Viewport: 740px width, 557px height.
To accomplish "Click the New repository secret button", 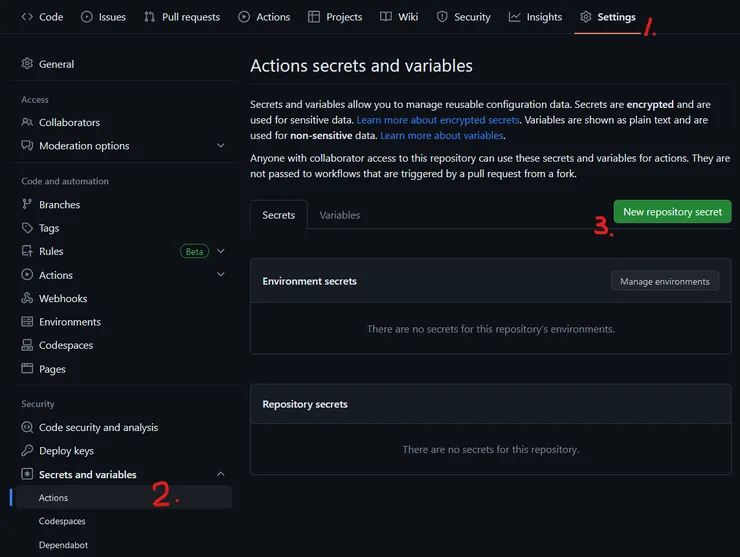I will coord(672,212).
